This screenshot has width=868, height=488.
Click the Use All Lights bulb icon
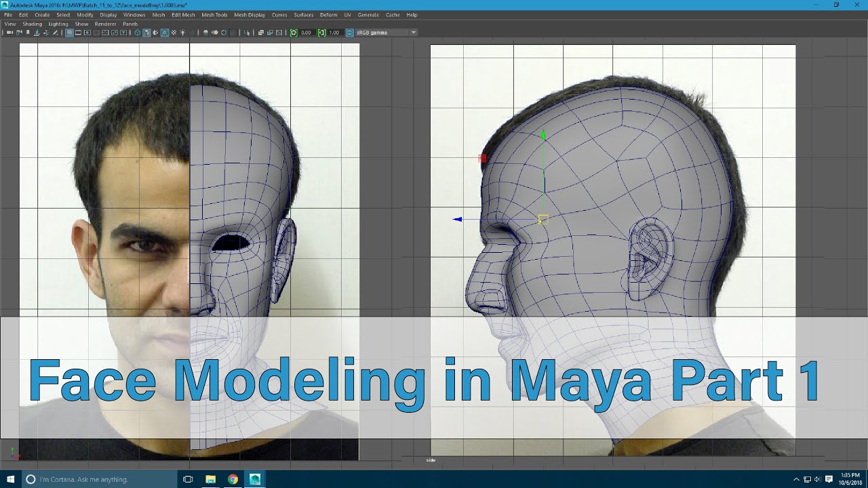click(182, 33)
